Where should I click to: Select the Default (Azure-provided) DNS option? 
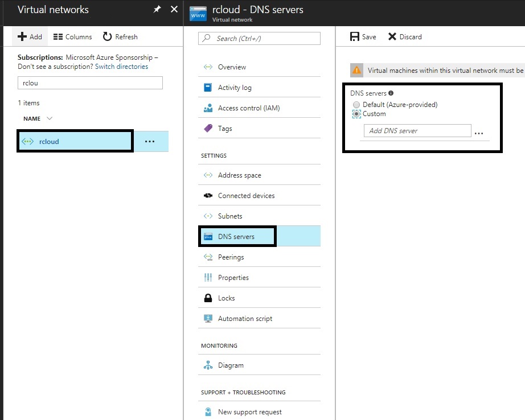tap(357, 105)
